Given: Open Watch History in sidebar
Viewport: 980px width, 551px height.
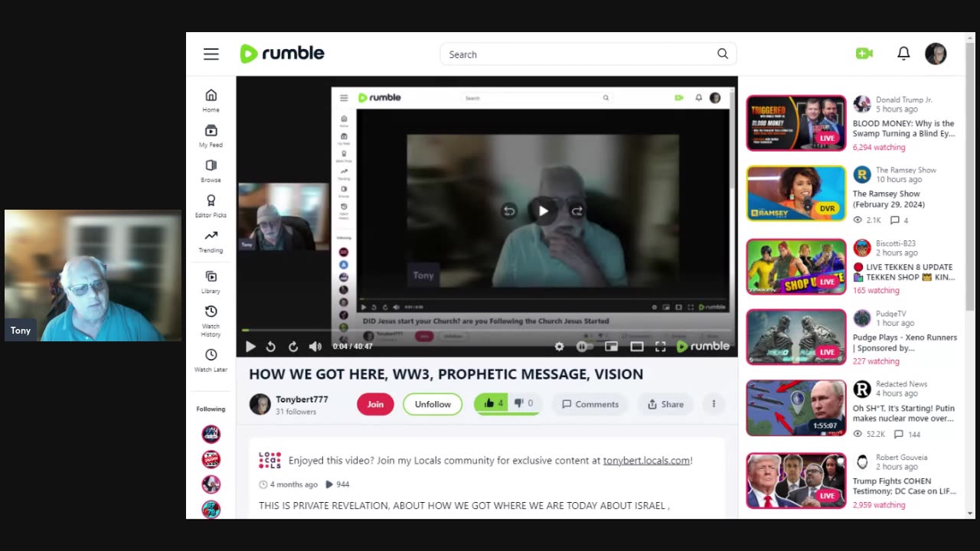Looking at the screenshot, I should [211, 321].
